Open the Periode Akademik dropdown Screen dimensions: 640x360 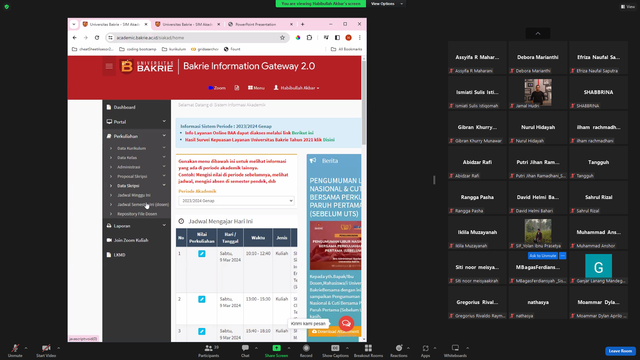click(236, 201)
